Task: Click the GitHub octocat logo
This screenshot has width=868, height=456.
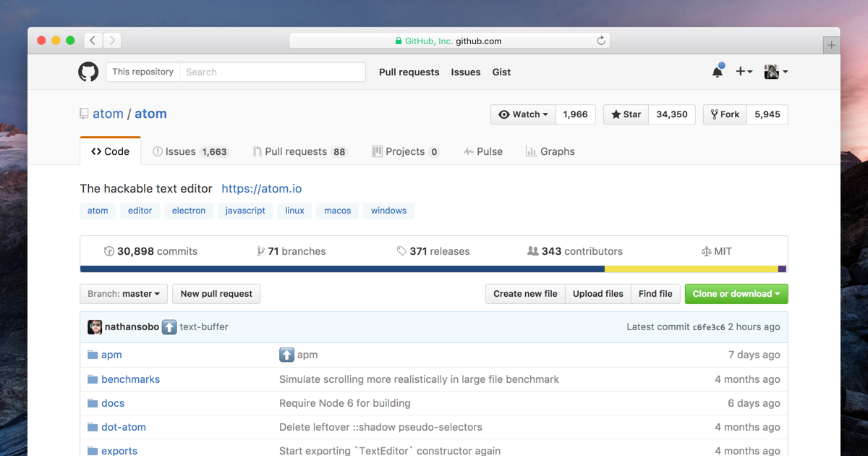Action: pos(88,72)
